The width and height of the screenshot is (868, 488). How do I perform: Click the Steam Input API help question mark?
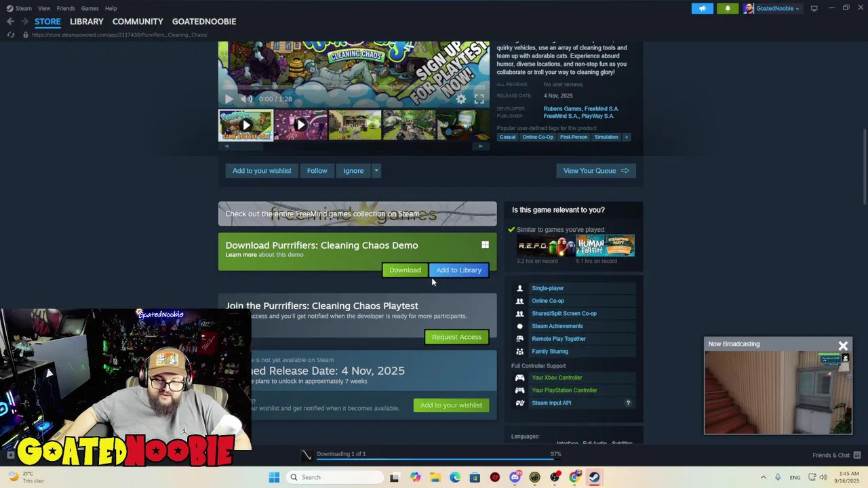click(x=628, y=403)
